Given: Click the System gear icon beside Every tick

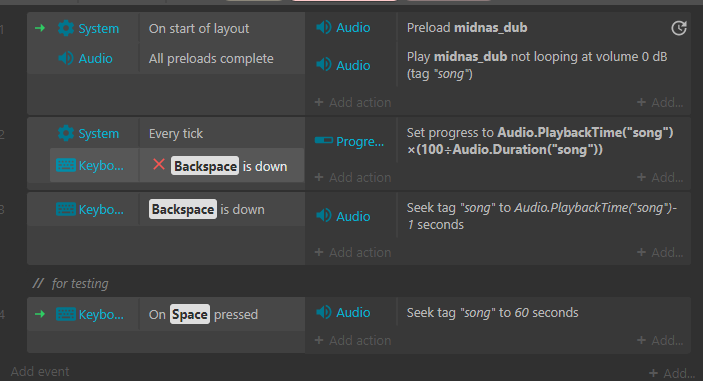Looking at the screenshot, I should [66, 133].
